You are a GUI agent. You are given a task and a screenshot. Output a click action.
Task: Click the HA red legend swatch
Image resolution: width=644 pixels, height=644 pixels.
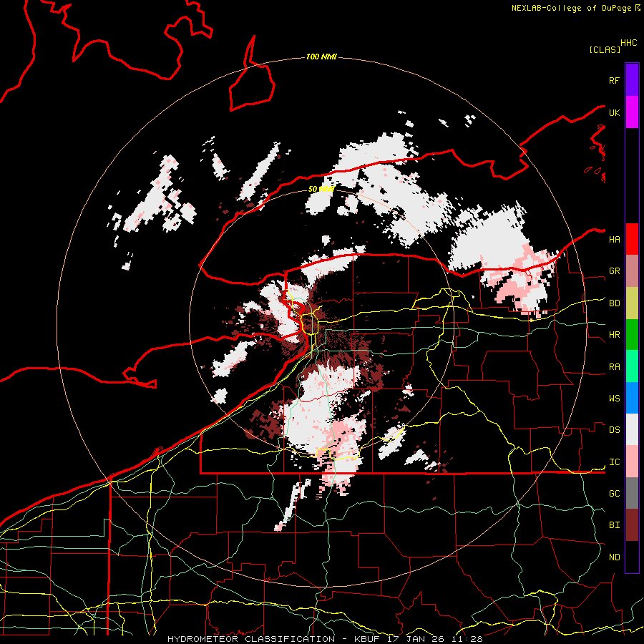coord(632,239)
